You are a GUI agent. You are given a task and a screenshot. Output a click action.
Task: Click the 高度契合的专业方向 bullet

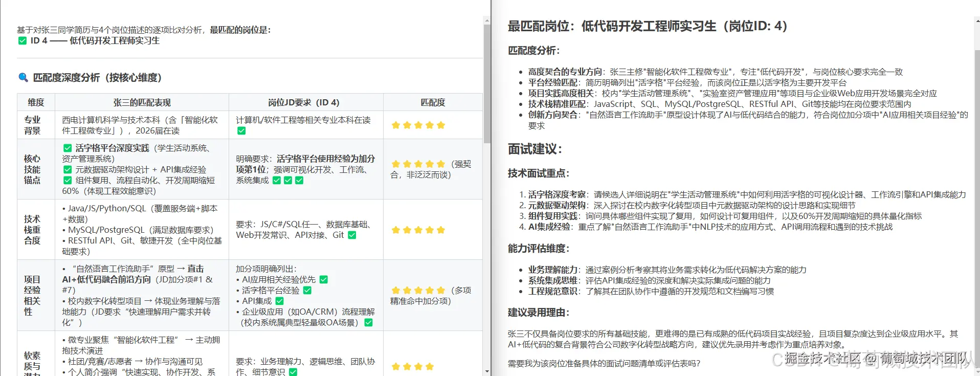[716, 72]
